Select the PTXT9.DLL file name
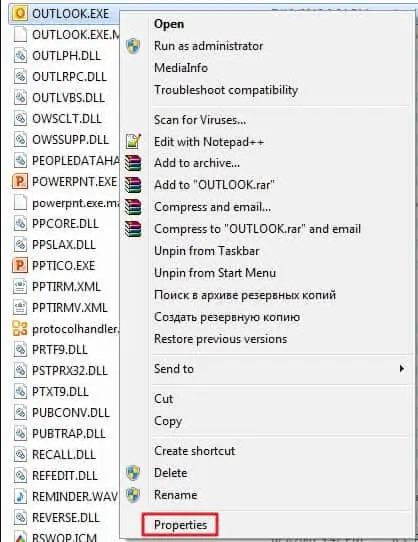Screen dimensions: 418x542 (60, 392)
